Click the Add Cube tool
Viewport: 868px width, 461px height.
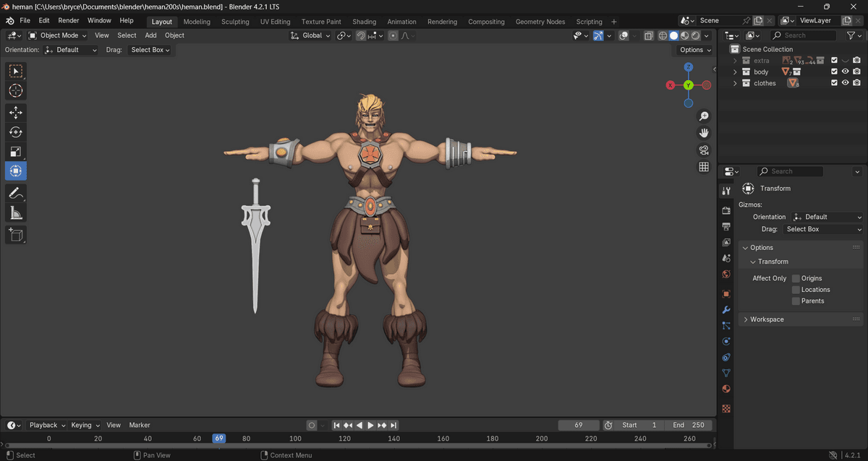[x=15, y=234]
